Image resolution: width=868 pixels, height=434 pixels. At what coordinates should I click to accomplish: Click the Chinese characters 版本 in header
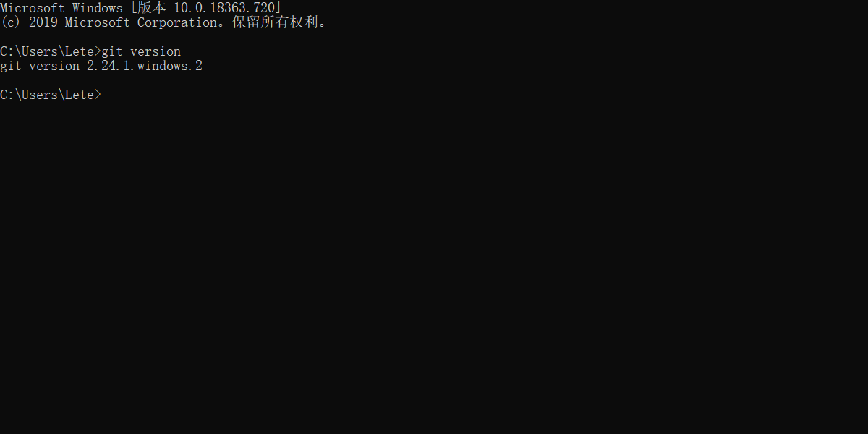point(152,8)
